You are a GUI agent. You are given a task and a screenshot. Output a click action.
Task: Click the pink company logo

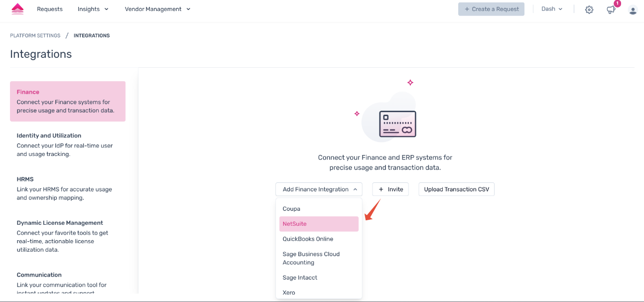pyautogui.click(x=18, y=9)
